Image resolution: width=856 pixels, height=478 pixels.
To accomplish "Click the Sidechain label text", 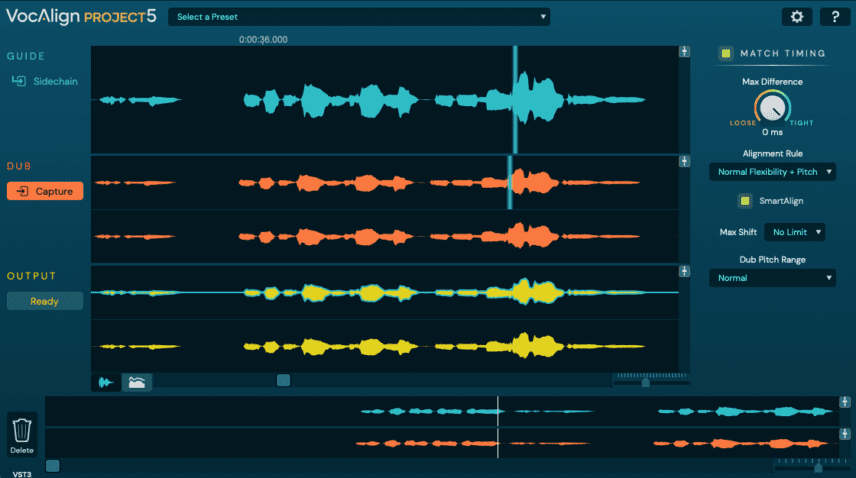I will click(x=55, y=81).
